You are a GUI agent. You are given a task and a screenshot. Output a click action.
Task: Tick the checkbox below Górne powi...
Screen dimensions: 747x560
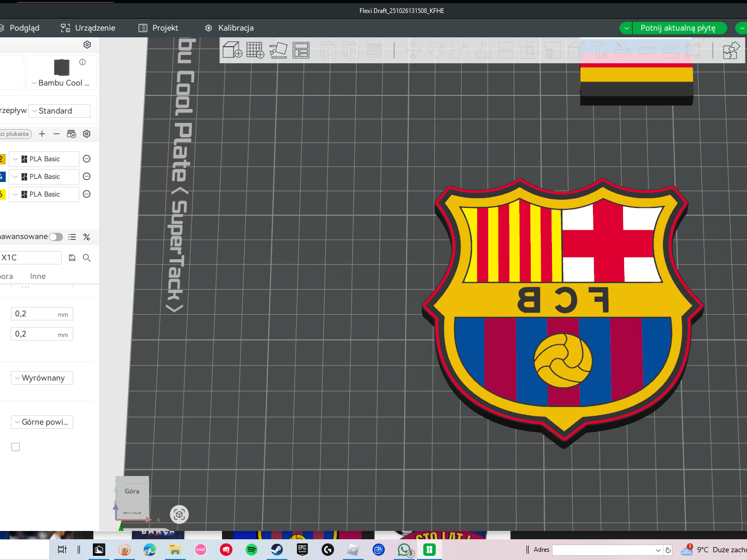[x=16, y=447]
